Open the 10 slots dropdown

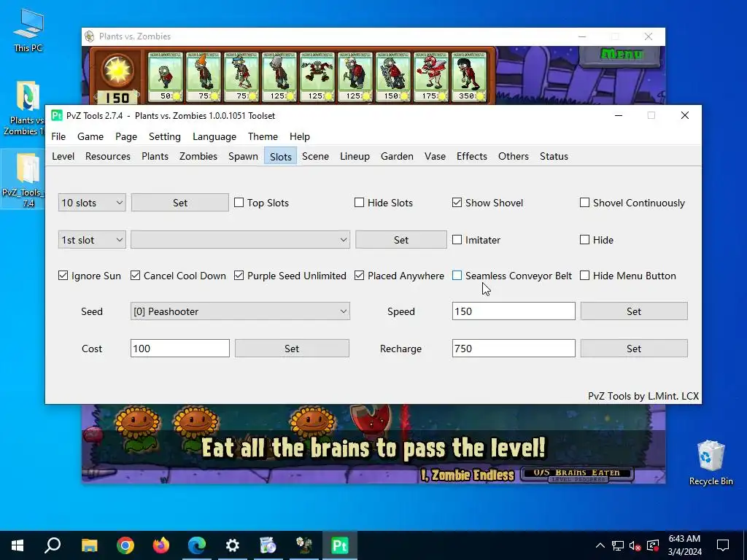tap(92, 203)
